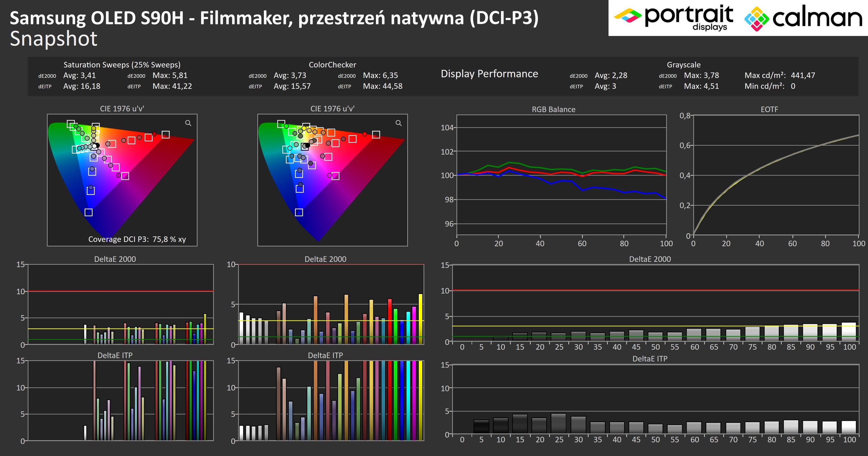The height and width of the screenshot is (456, 868).
Task: Click the tall yellow last bar in the ColorChecker DeltaE 2000 chart
Action: tap(420, 319)
